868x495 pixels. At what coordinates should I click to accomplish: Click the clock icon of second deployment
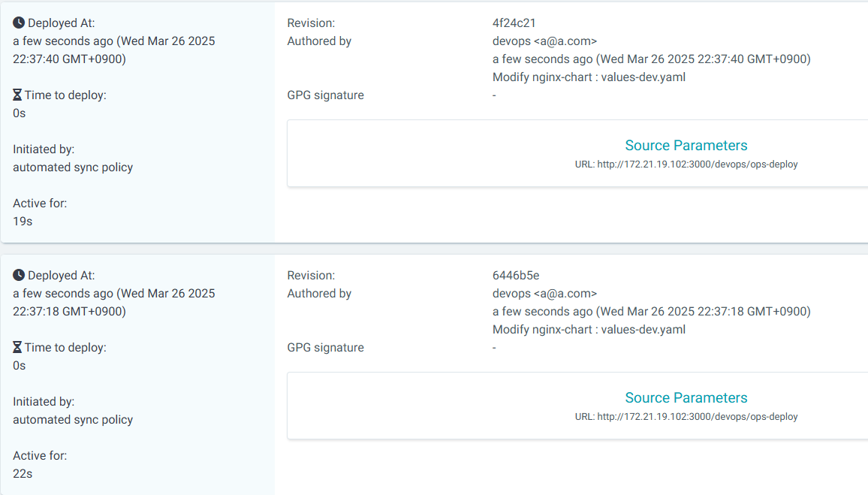click(x=19, y=275)
